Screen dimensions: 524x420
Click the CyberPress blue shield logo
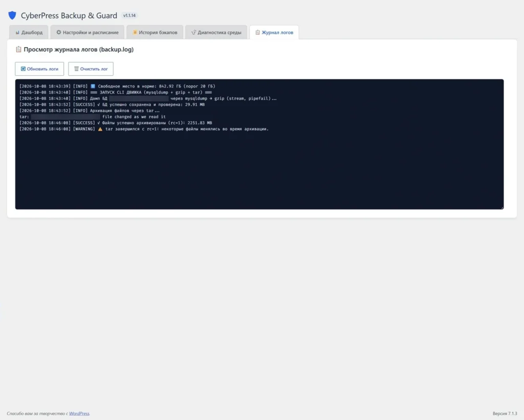point(12,15)
